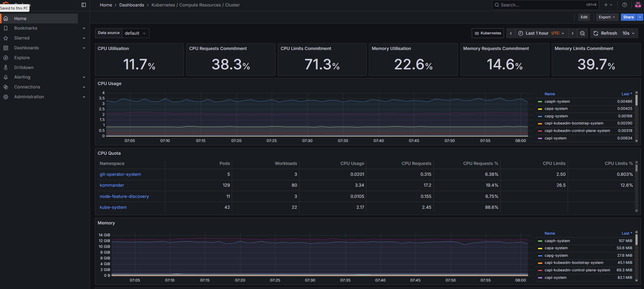Toggle capi-system series in Memory legend
Viewport: 644px width, 289px height.
556,278
